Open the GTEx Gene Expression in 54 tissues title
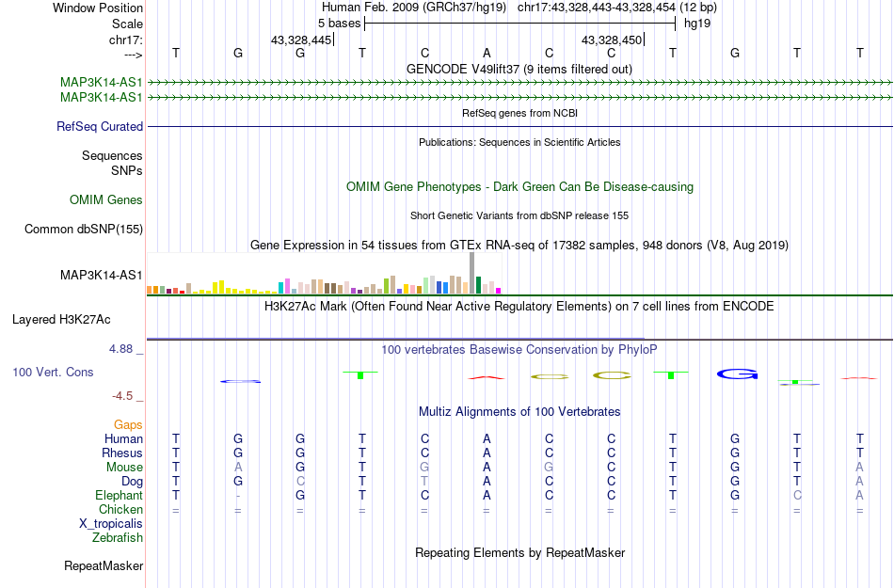Viewport: 894px width, 588px height. [x=519, y=245]
